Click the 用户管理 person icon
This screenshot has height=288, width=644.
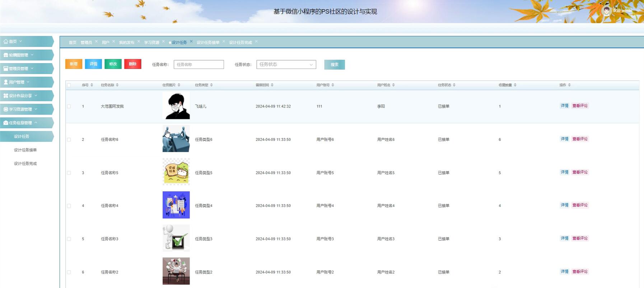(x=6, y=82)
